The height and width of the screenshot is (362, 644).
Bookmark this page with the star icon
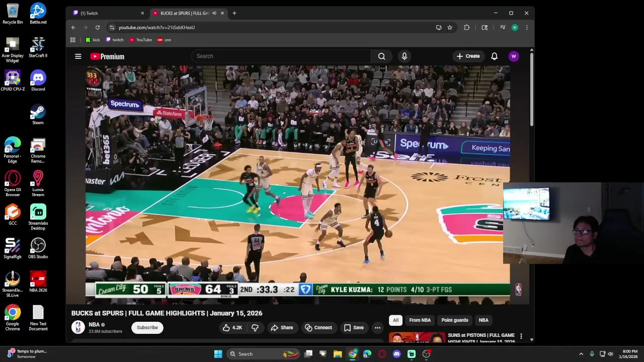(450, 28)
